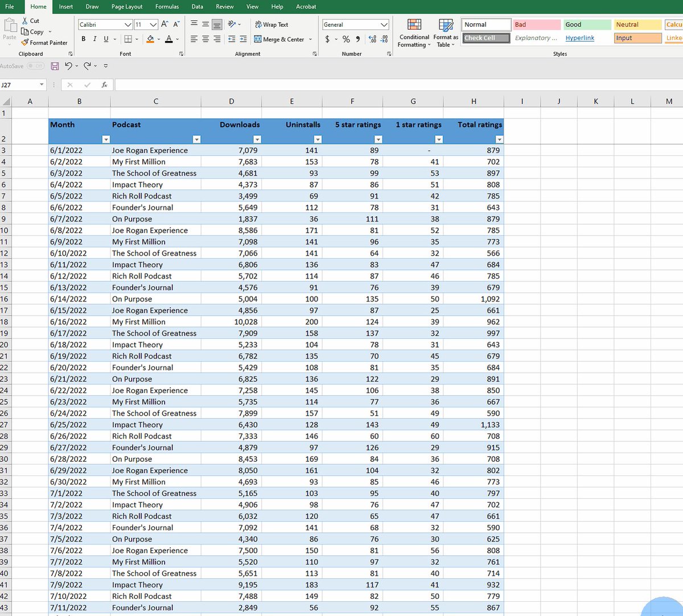Image resolution: width=683 pixels, height=616 pixels.
Task: Click the Increase Indent icon
Action: click(x=243, y=39)
